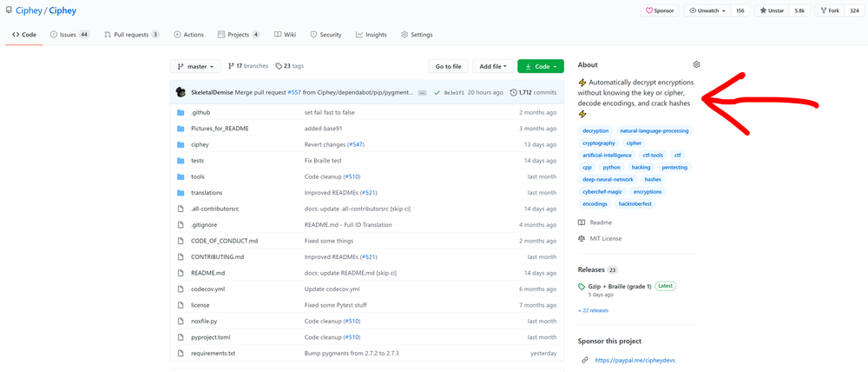The width and height of the screenshot is (868, 372).
Task: Click the tests folder icon
Action: point(180,161)
